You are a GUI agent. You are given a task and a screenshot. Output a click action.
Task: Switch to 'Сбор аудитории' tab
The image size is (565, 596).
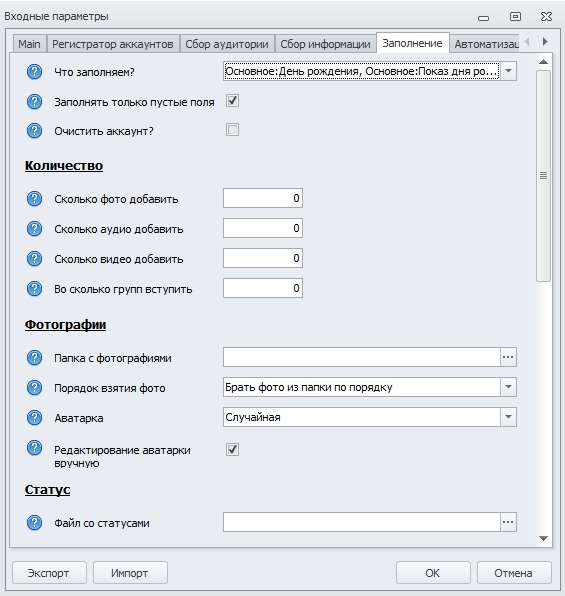[227, 44]
